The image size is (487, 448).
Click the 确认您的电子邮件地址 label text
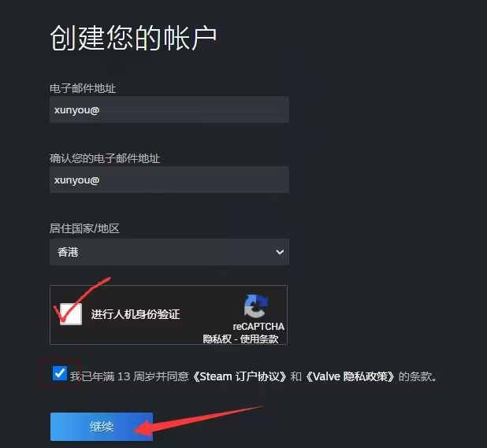pyautogui.click(x=105, y=158)
